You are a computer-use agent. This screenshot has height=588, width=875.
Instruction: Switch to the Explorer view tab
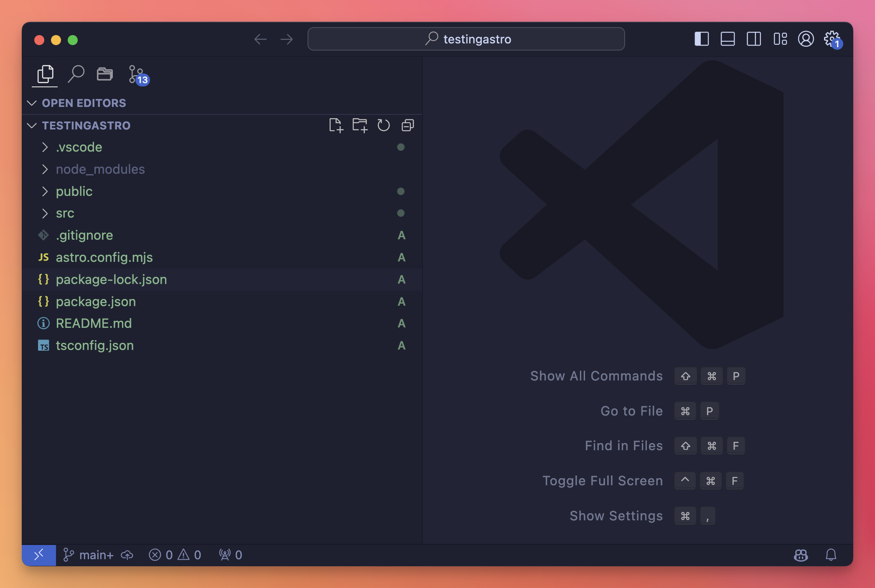click(x=45, y=74)
